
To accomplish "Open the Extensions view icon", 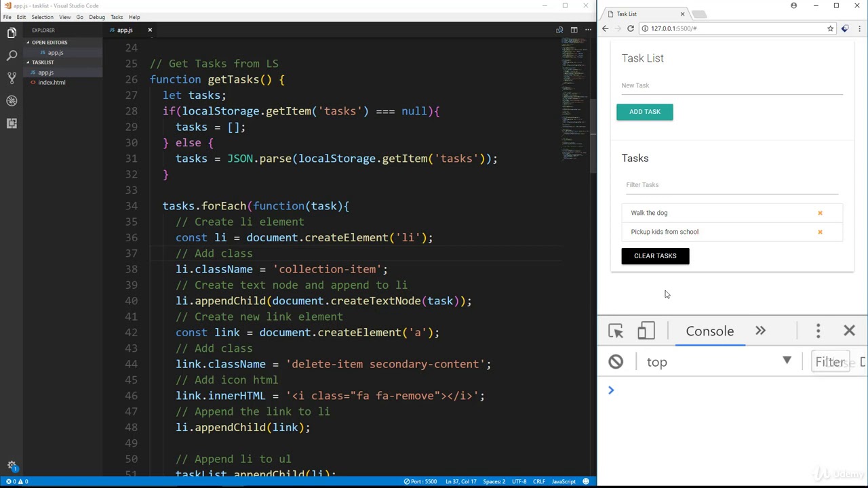I will 12,123.
